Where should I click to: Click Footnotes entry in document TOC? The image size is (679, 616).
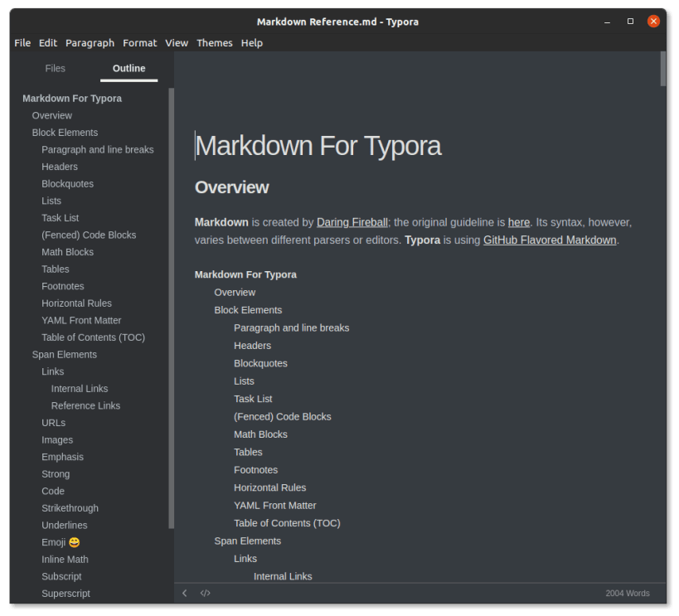click(x=256, y=470)
